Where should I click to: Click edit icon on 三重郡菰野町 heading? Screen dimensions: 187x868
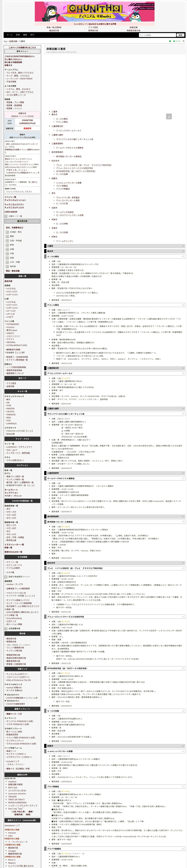click(183, 473)
